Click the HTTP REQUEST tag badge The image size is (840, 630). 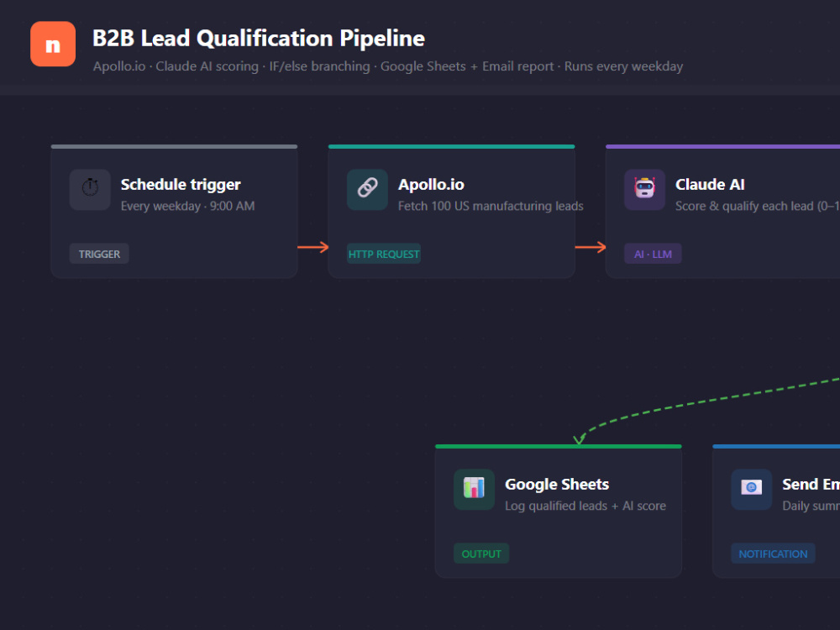pos(384,254)
